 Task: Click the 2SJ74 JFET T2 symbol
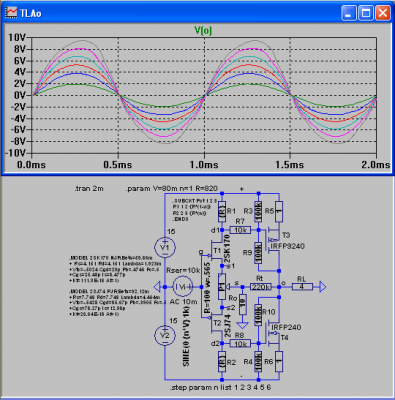(x=217, y=323)
